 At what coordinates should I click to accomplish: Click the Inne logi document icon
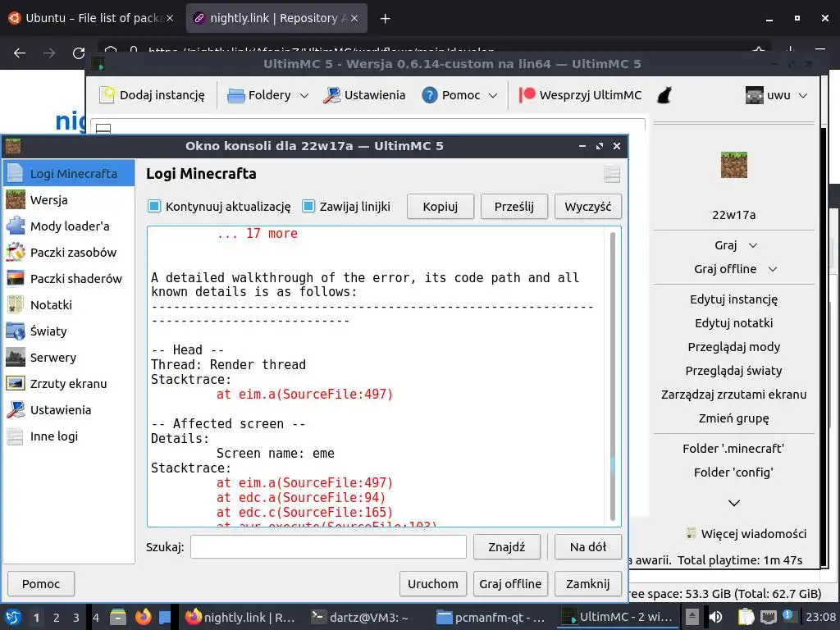[16, 436]
